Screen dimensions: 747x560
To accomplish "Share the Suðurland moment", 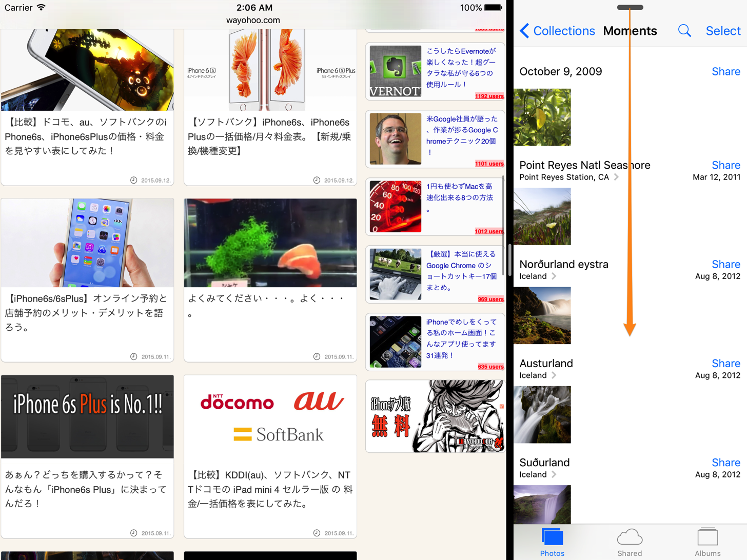I will coord(725,462).
